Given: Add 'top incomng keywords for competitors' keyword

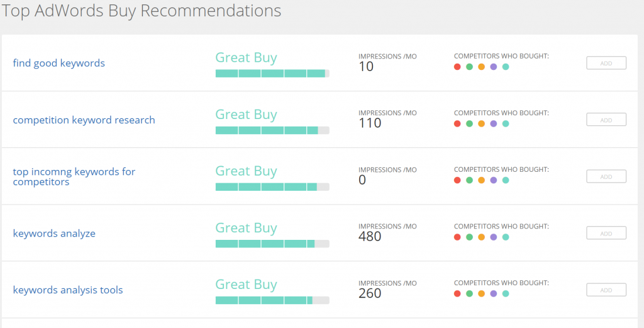Looking at the screenshot, I should point(606,177).
